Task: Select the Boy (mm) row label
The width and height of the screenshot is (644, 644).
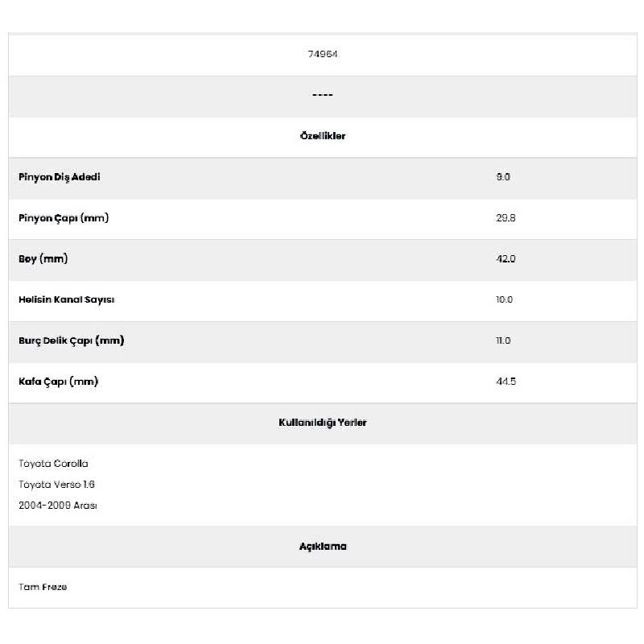Action: pos(43,258)
